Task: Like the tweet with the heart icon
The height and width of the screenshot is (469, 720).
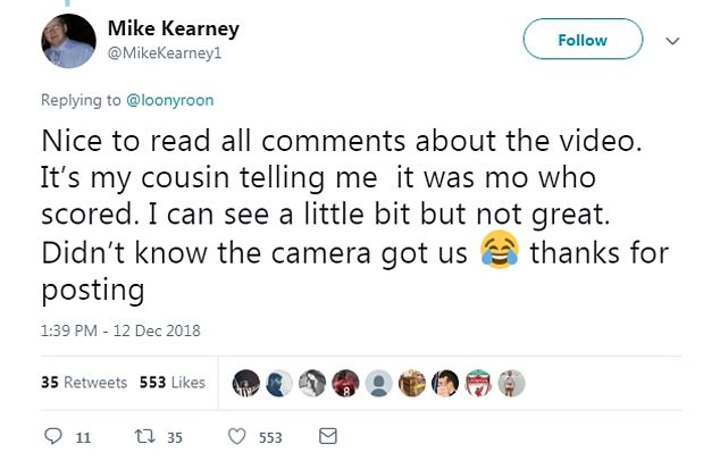Action: (x=238, y=437)
